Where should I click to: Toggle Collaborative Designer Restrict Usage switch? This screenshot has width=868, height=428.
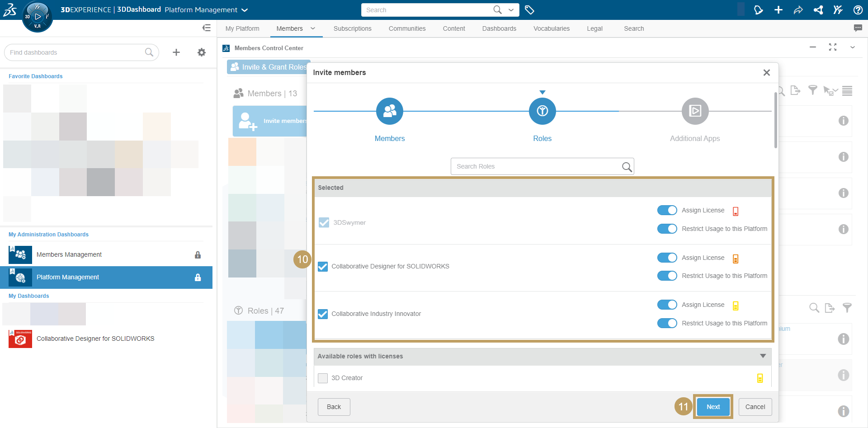click(667, 276)
